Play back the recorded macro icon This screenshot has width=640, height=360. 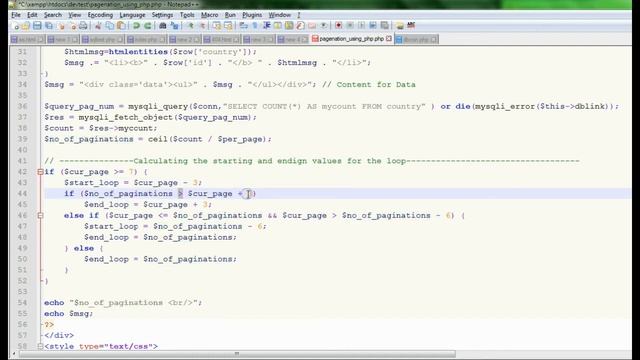click(361, 26)
